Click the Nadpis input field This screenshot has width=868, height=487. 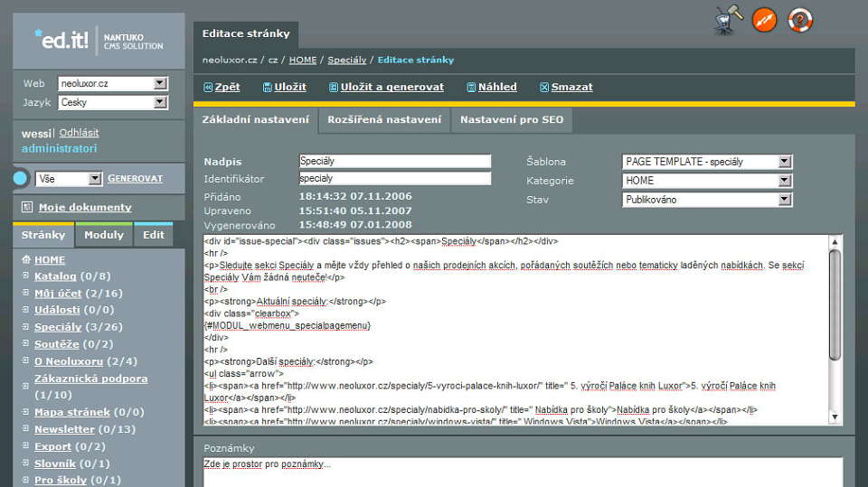(x=395, y=161)
